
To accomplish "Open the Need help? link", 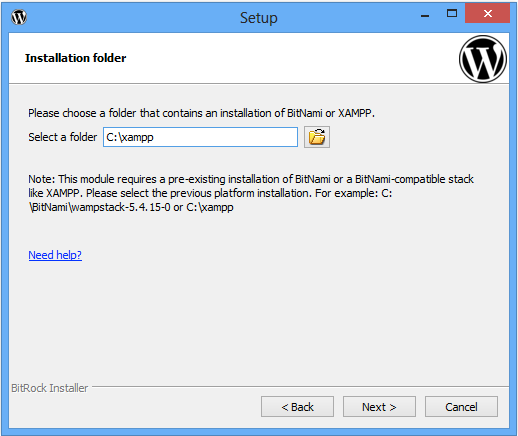I will click(55, 255).
